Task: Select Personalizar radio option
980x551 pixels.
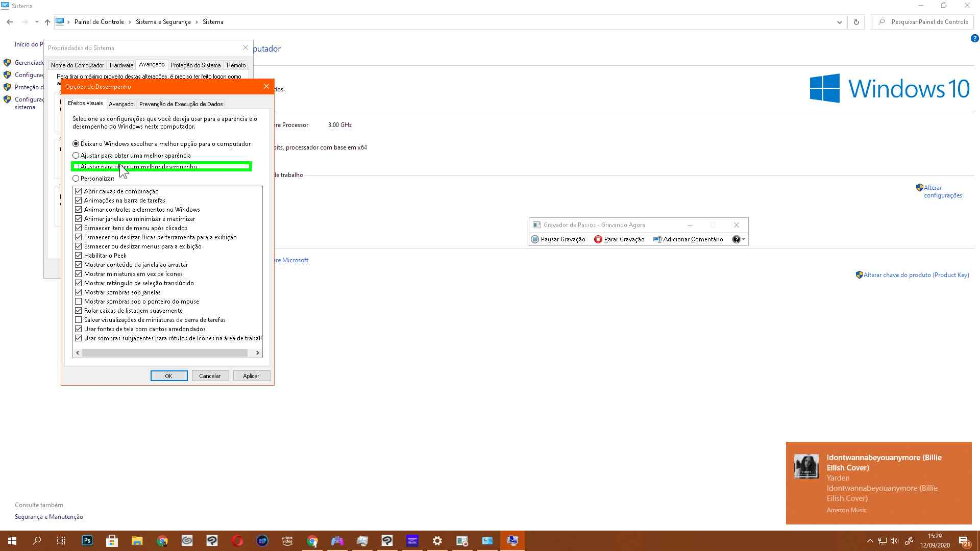Action: [x=76, y=179]
